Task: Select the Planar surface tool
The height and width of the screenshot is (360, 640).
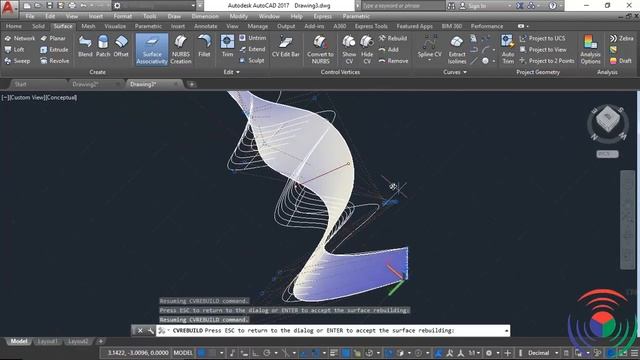Action: [x=53, y=38]
